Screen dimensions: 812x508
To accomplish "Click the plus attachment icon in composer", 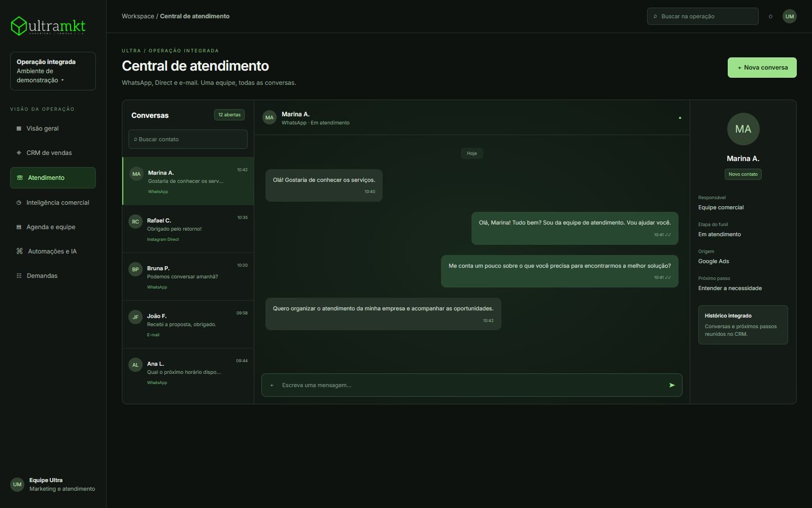I will pyautogui.click(x=272, y=385).
